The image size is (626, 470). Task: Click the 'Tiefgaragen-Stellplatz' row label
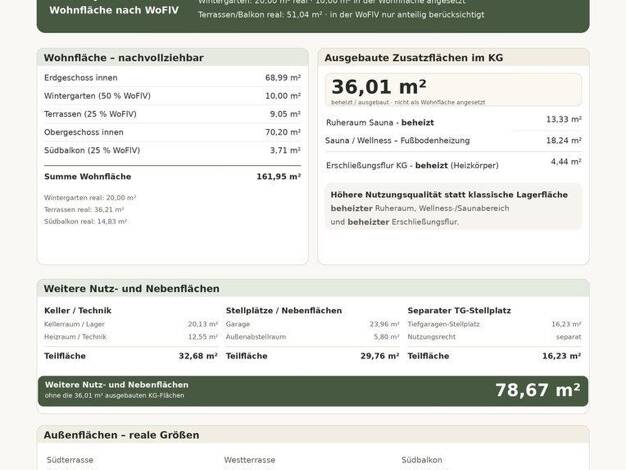coord(444,324)
